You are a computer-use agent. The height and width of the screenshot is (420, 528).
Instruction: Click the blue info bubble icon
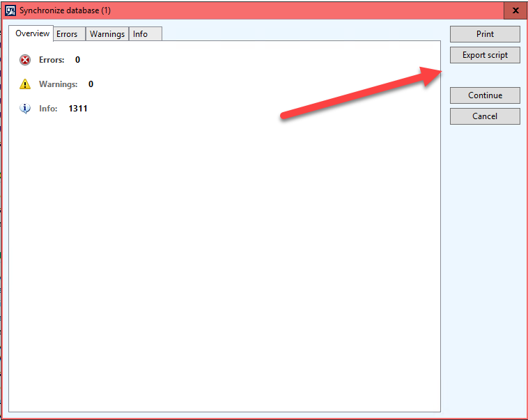point(25,109)
